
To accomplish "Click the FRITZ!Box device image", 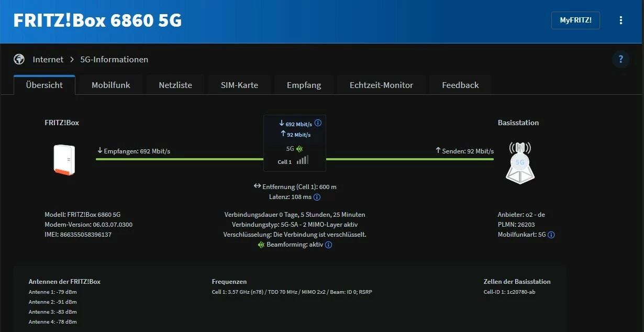I will 65,159.
